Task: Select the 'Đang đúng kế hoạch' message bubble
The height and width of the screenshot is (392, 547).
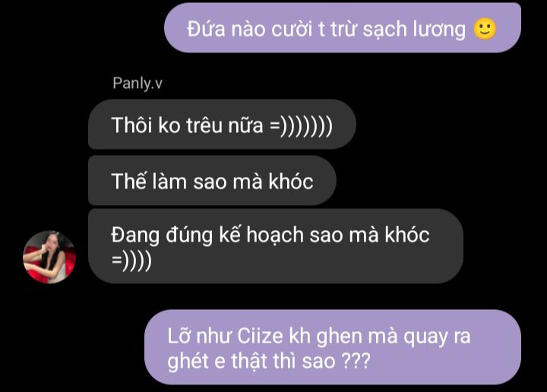Action: coord(276,246)
